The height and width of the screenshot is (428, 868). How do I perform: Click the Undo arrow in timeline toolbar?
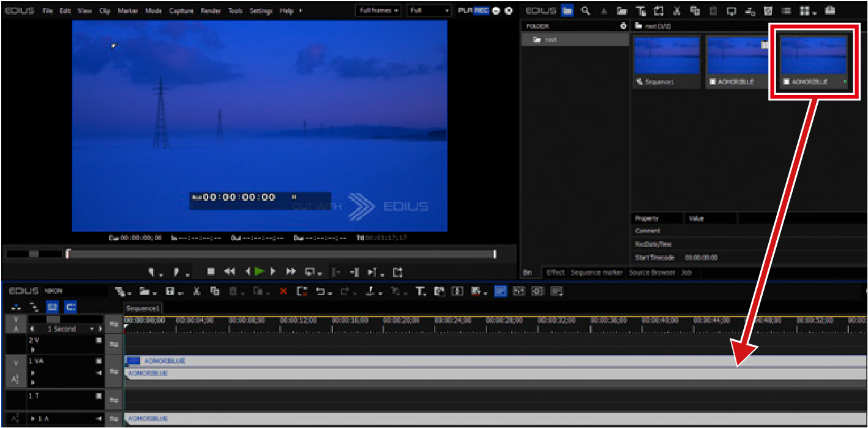[x=321, y=292]
